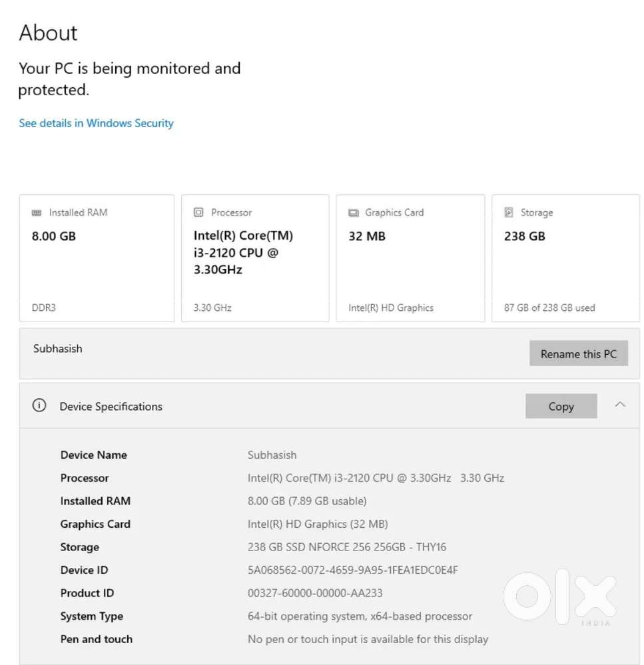Select the Processor i3-2120 card
Image resolution: width=644 pixels, height=665 pixels.
(255, 258)
